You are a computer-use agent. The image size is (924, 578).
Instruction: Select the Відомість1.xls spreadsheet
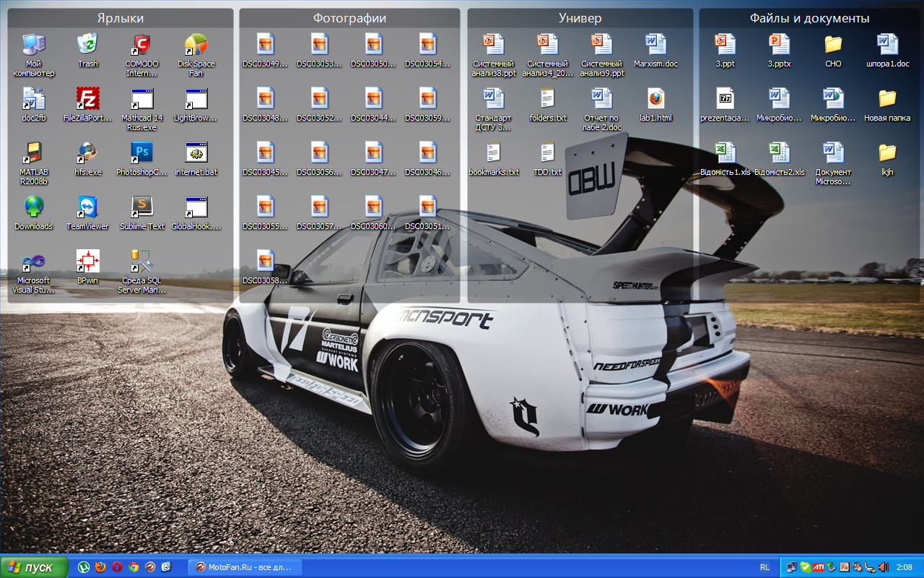click(725, 153)
